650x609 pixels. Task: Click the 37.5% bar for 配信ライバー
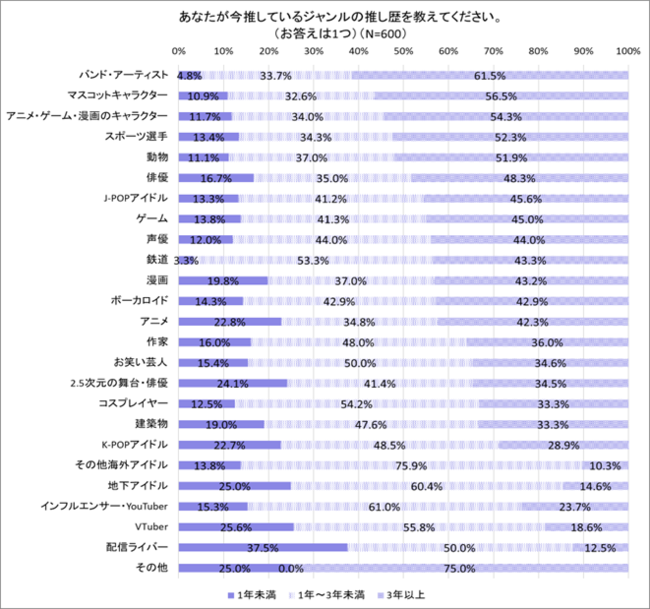coord(263,548)
